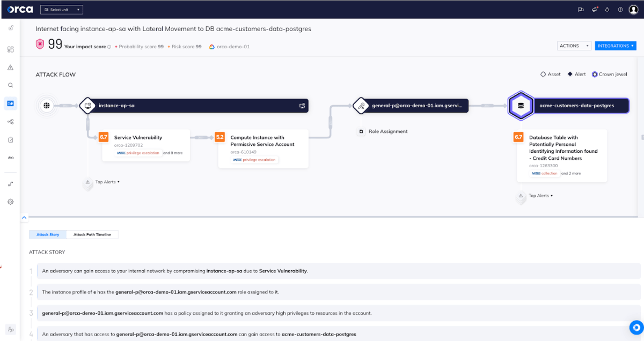Open Compute Instance with Permissive Service Account card
Image resolution: width=644 pixels, height=341 pixels.
pos(263,149)
